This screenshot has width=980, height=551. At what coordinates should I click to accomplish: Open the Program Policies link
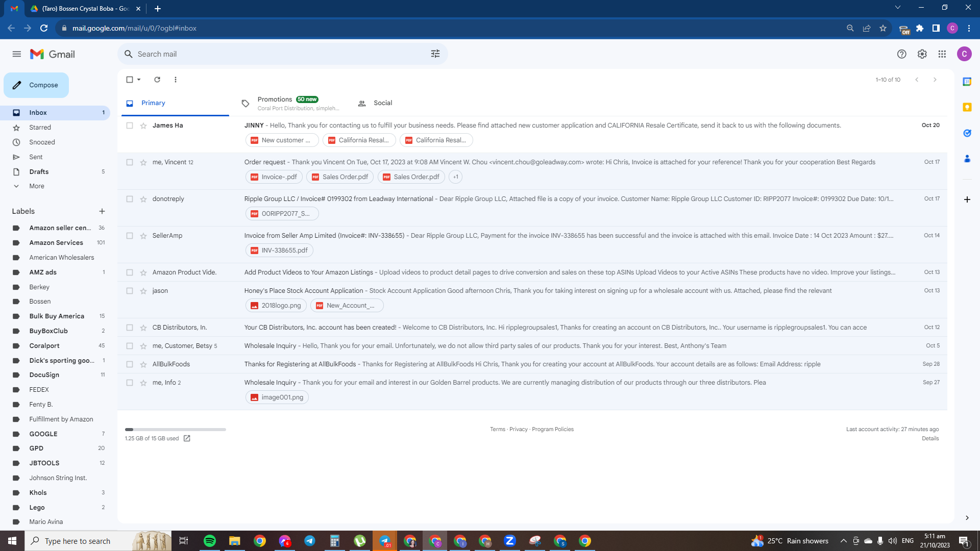(553, 430)
